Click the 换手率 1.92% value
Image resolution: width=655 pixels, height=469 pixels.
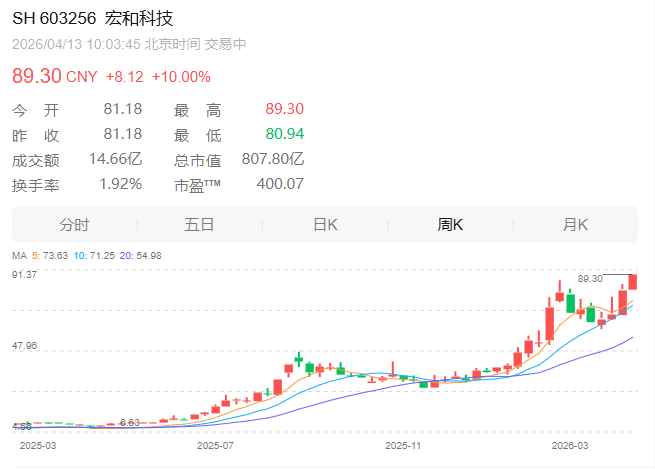point(120,184)
